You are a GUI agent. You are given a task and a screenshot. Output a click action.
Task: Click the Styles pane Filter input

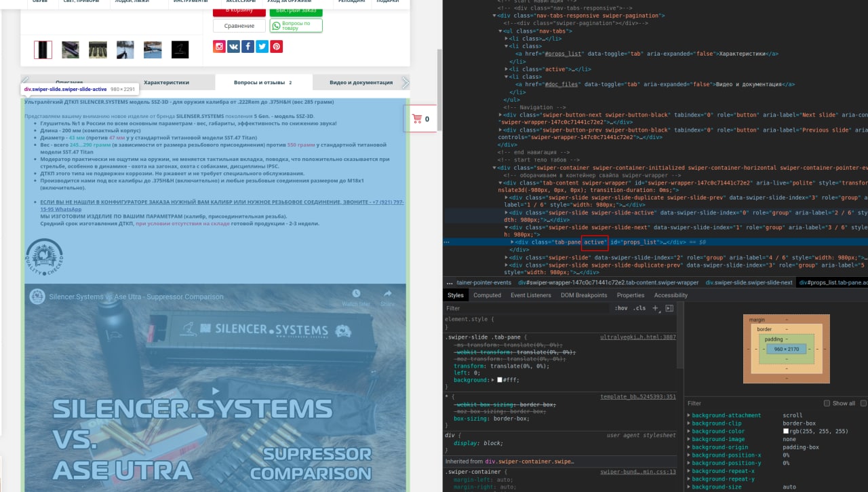pyautogui.click(x=526, y=308)
